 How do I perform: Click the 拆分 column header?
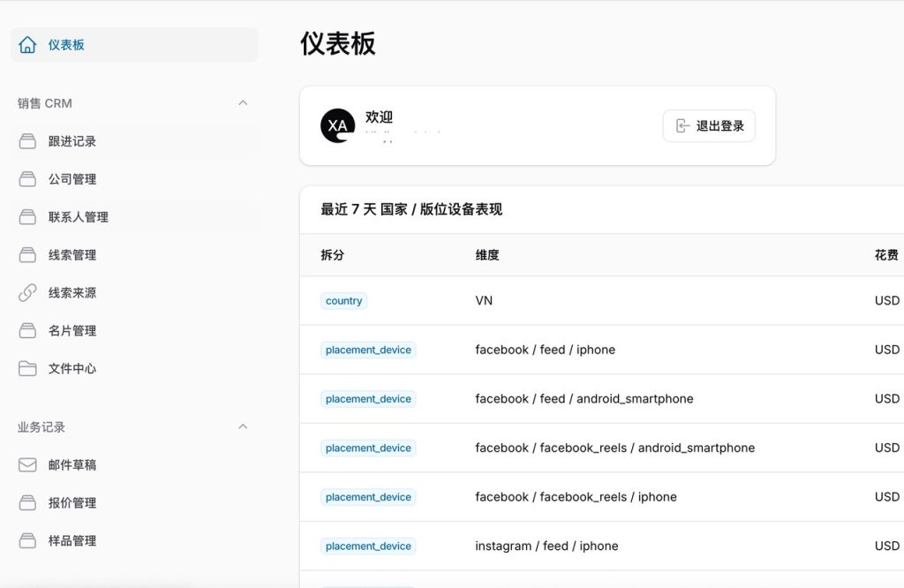click(332, 255)
